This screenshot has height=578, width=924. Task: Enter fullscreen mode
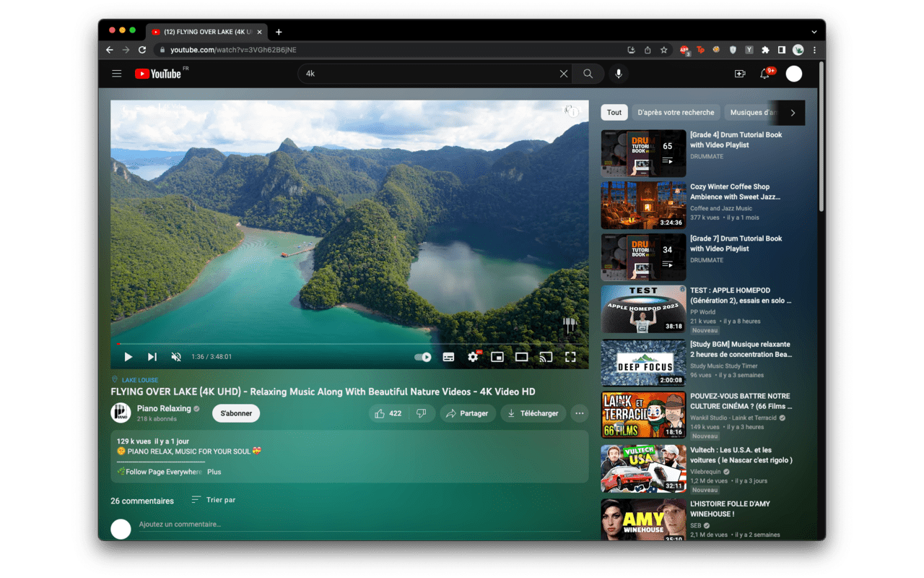point(570,357)
